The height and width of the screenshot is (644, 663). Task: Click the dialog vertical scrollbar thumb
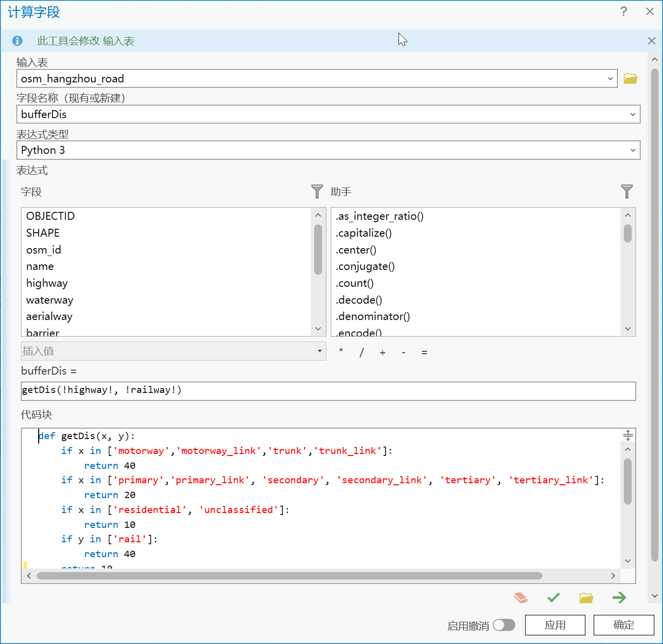[x=655, y=315]
